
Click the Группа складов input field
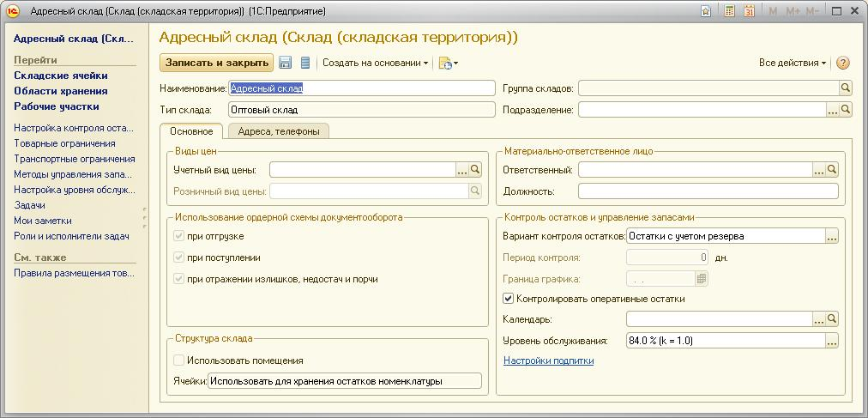click(708, 88)
